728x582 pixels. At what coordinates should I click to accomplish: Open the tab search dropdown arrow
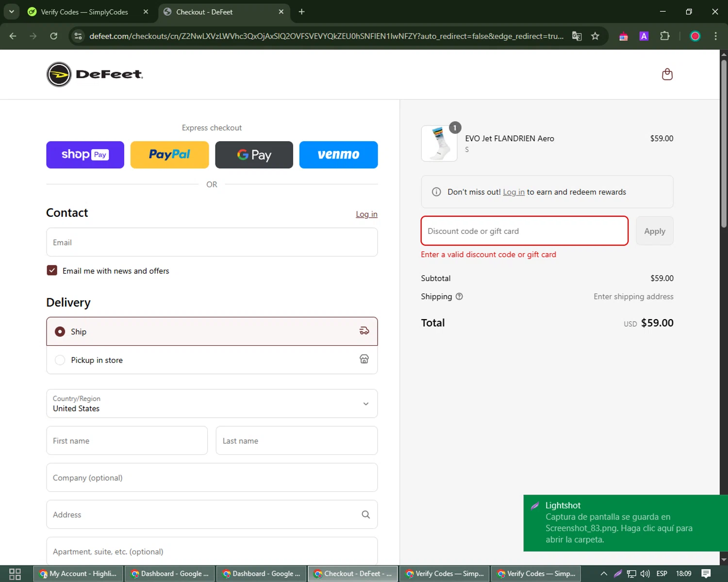[11, 12]
